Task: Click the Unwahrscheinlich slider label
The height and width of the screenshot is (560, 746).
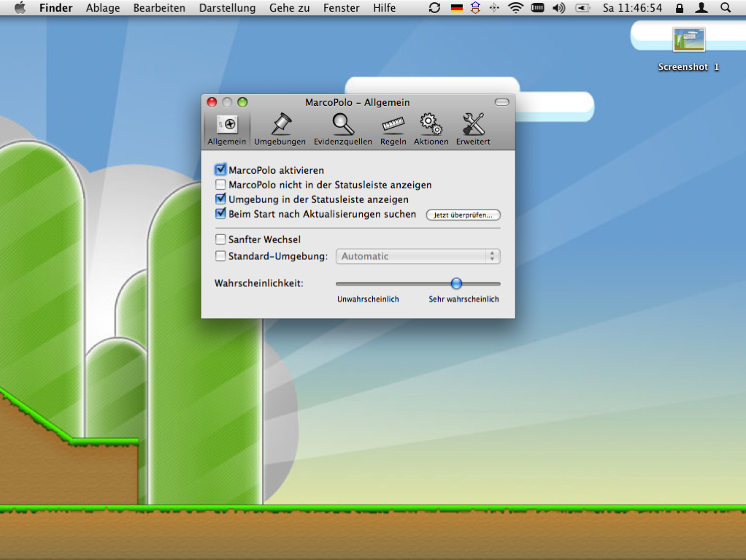Action: pos(368,299)
